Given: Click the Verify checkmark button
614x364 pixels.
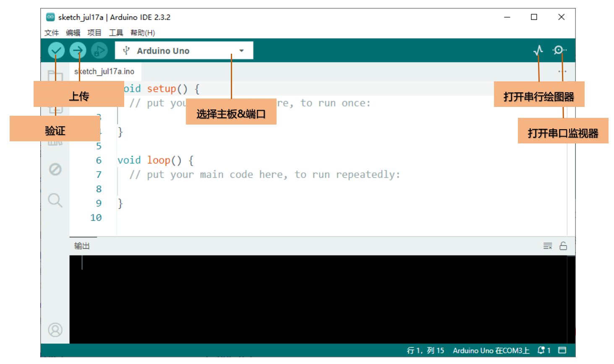Looking at the screenshot, I should (56, 51).
